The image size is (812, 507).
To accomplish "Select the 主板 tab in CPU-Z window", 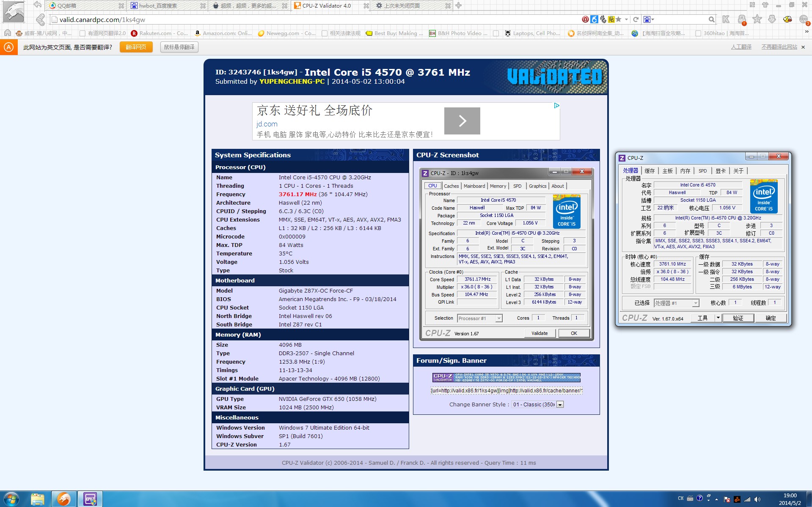I will [667, 171].
